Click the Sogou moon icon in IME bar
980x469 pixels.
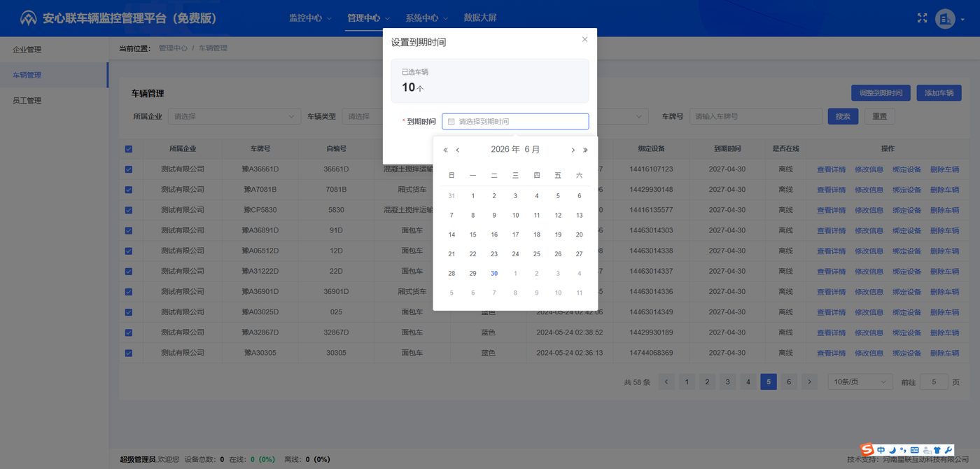point(892,449)
